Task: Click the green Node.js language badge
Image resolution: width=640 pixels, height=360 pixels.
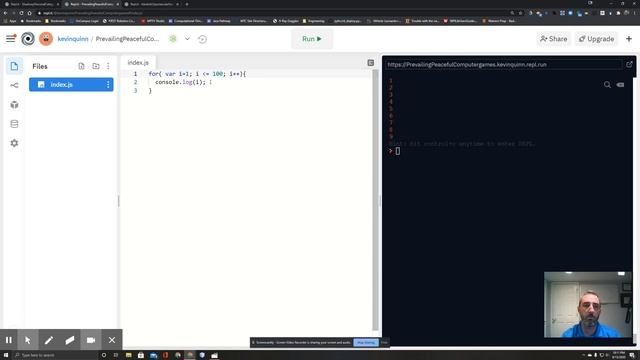Action: pos(173,39)
